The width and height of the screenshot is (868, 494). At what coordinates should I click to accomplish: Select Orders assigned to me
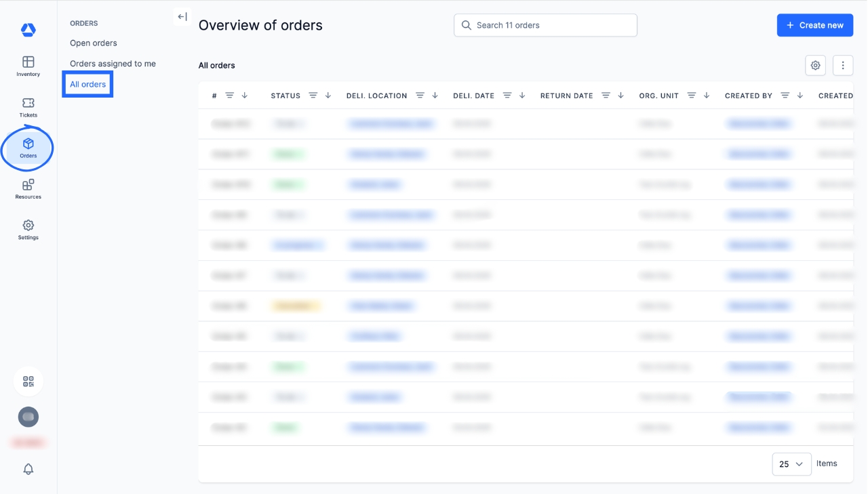(113, 64)
